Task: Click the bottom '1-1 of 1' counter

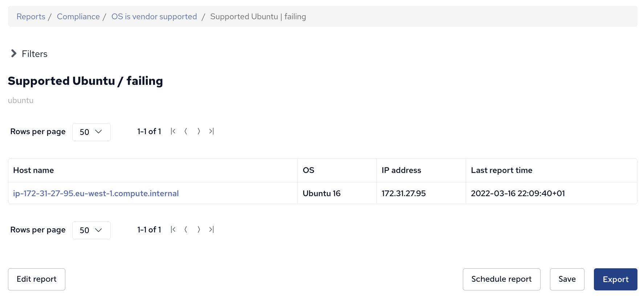Action: tap(149, 230)
